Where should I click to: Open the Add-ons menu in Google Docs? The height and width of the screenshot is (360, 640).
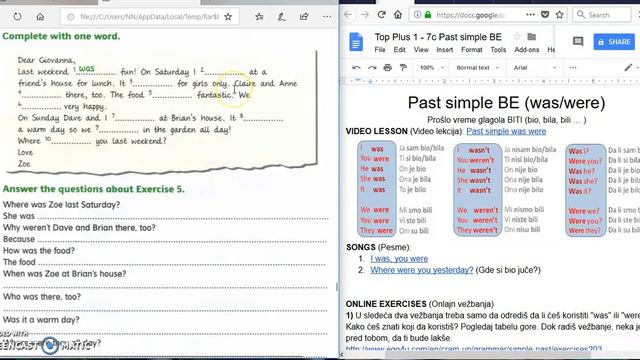527,50
